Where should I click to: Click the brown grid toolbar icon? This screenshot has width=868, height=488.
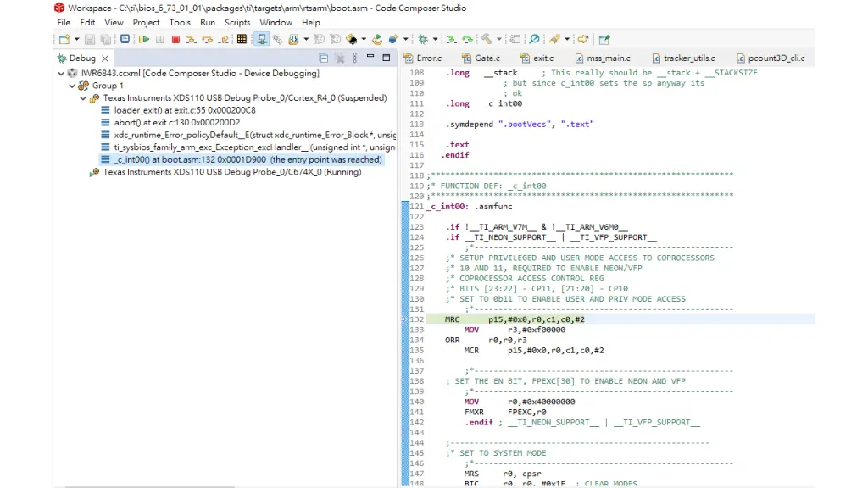tap(242, 39)
